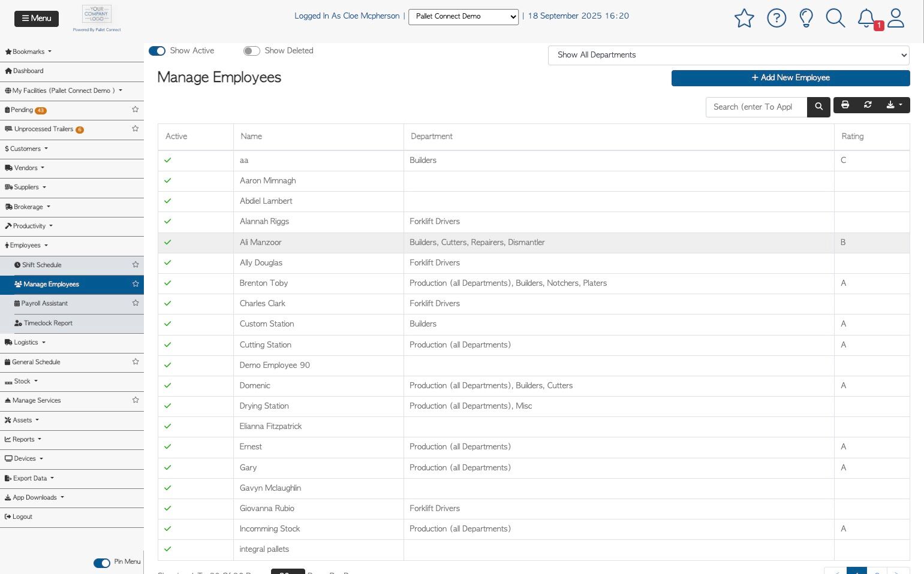Bookmark Shift Schedule with its star
The width and height of the screenshot is (924, 574).
[136, 265]
